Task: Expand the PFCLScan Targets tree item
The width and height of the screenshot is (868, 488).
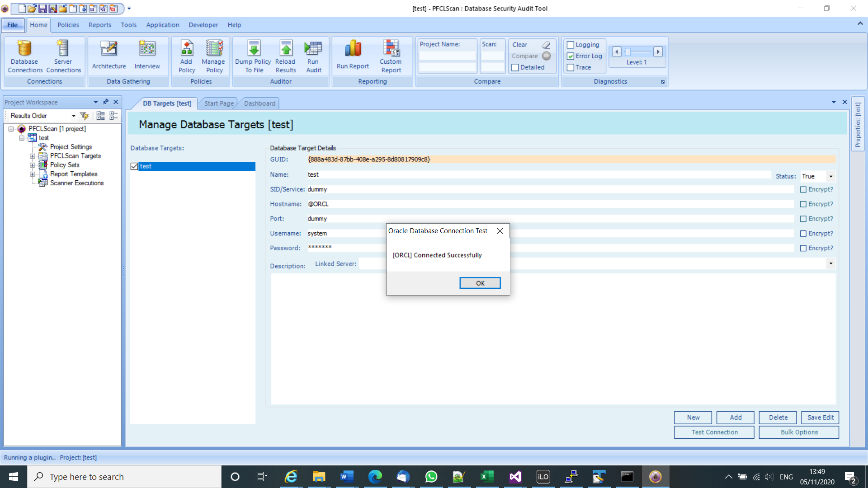Action: point(32,156)
